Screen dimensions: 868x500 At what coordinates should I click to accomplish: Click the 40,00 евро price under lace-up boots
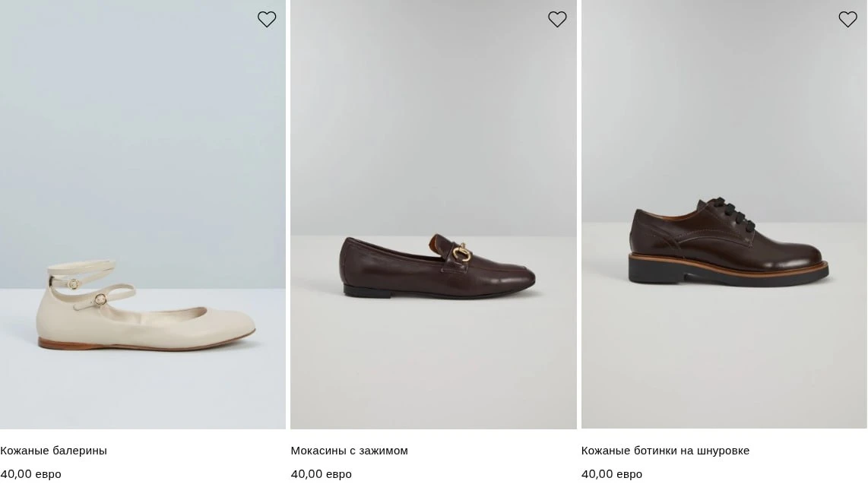point(612,474)
